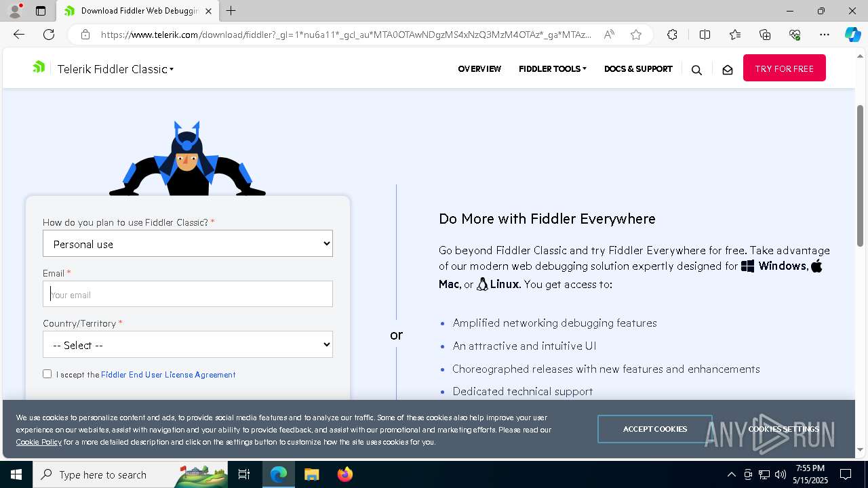
Task: Accept the Fiddler End User License checkbox
Action: [47, 373]
